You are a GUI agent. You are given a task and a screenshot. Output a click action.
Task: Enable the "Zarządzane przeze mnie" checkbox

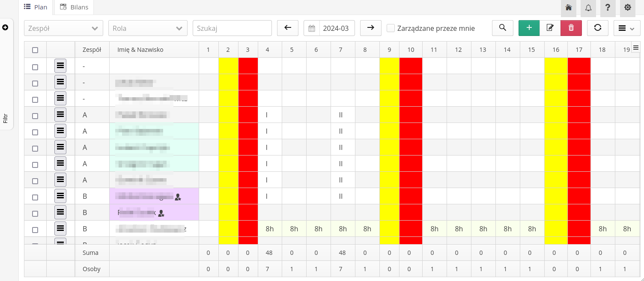pos(391,28)
